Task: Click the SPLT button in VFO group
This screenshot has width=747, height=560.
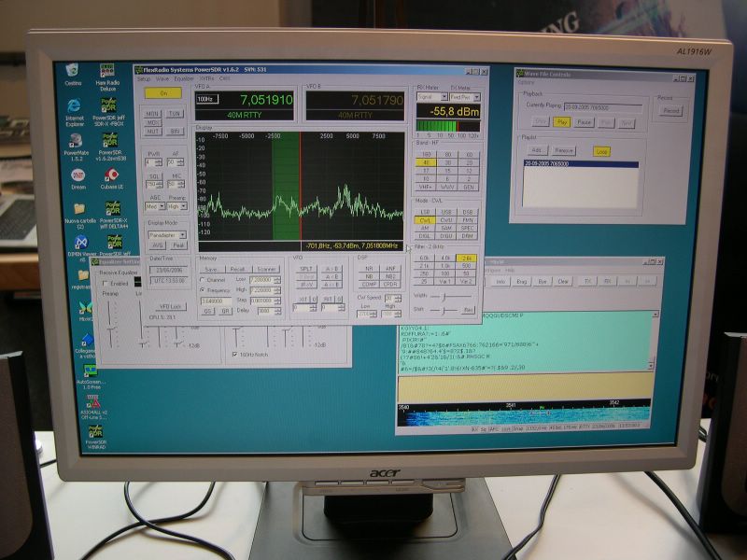Action: [306, 269]
